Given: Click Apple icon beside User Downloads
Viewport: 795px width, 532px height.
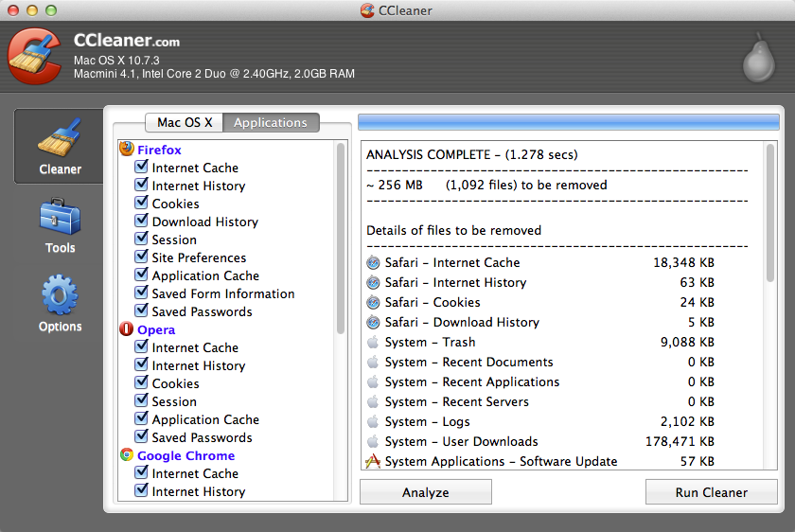Looking at the screenshot, I should 373,441.
